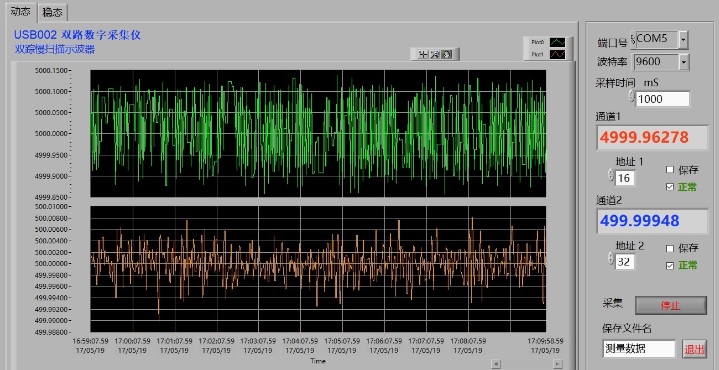Select the crosshair cursor tool in graph palette

(x=423, y=54)
